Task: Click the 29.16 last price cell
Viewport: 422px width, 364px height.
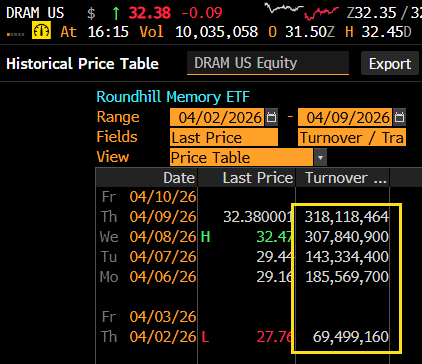Action: click(275, 277)
